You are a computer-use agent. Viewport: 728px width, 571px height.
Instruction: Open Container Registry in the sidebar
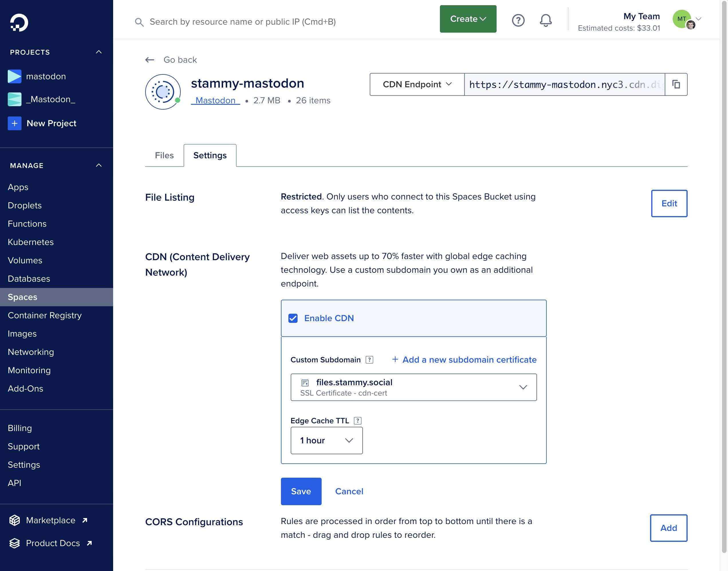[44, 315]
